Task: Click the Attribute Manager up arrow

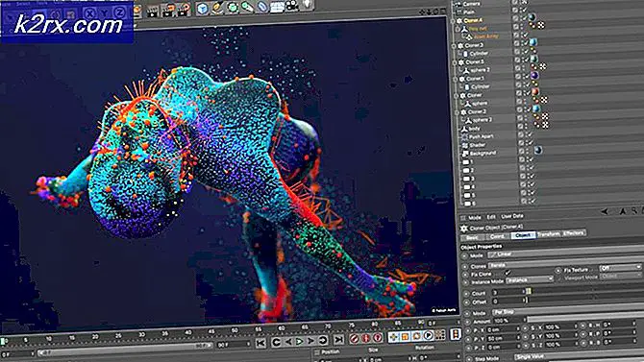Action: point(623,211)
